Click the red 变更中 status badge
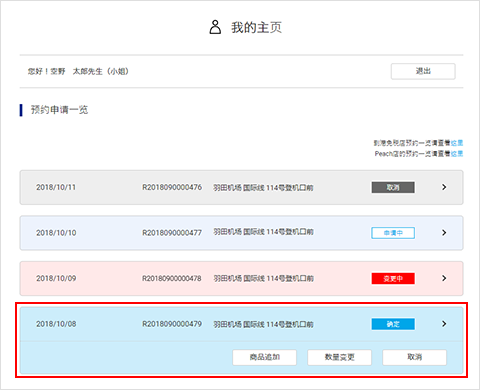This screenshot has width=480, height=390. click(393, 278)
